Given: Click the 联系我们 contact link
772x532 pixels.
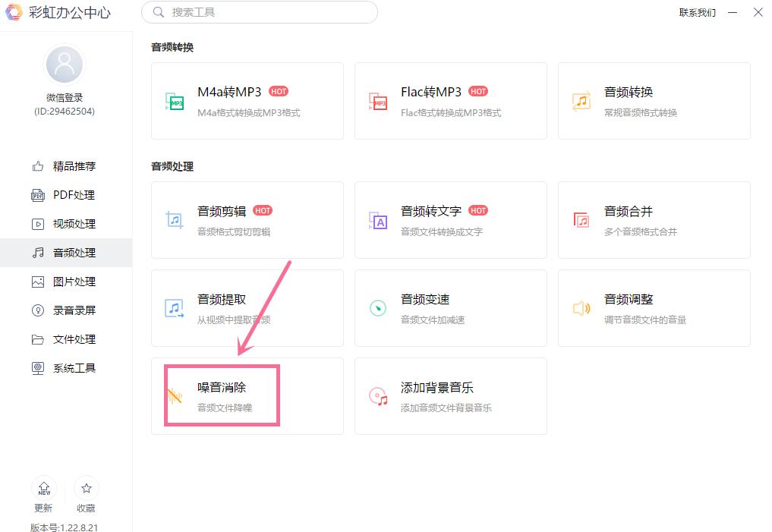Looking at the screenshot, I should (x=699, y=12).
